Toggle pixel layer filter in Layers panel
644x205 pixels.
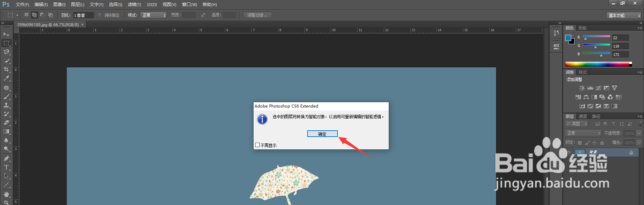click(x=597, y=124)
